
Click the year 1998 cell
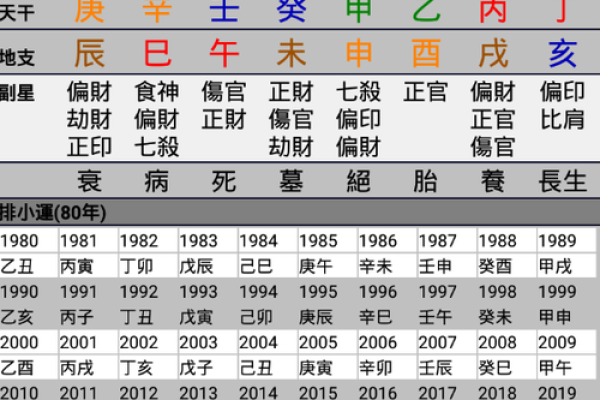coord(507,292)
